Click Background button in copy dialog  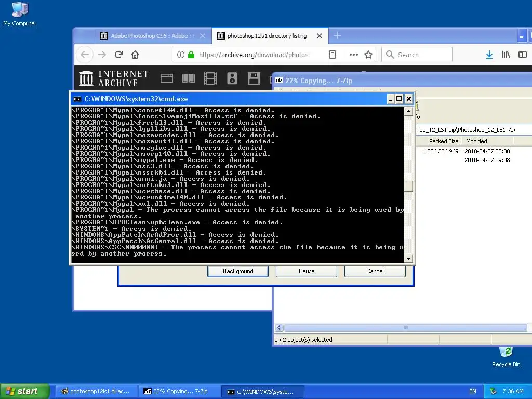pos(238,271)
